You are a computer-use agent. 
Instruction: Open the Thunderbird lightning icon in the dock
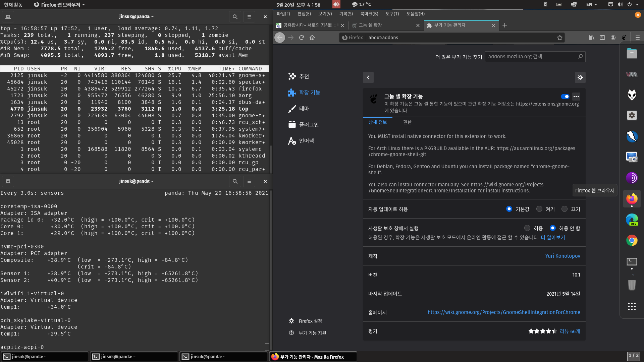point(632,136)
